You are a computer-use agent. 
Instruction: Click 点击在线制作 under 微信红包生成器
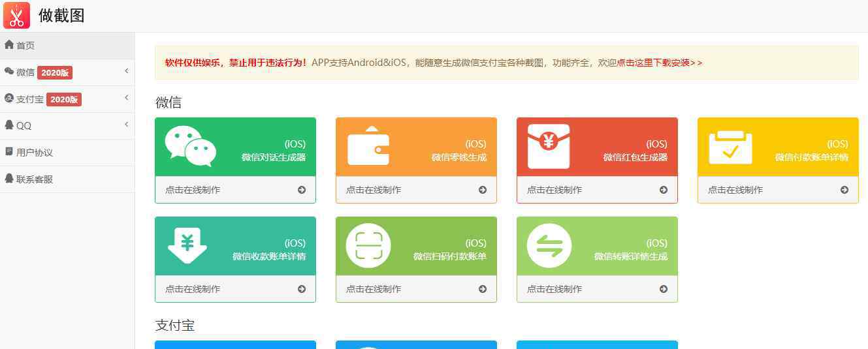(x=555, y=190)
